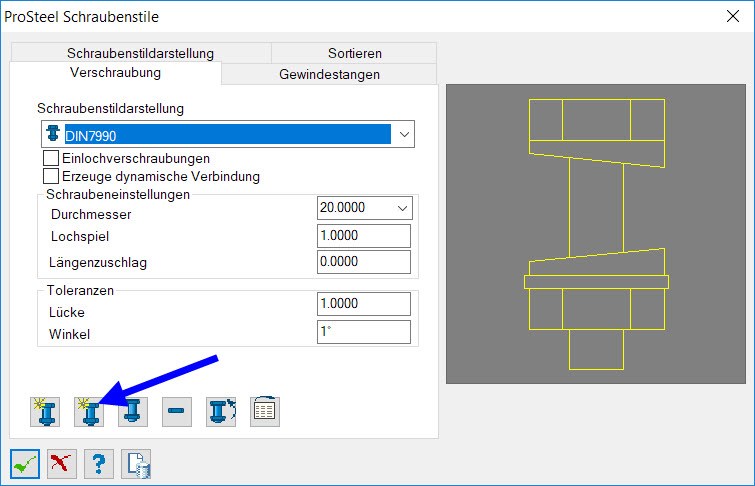Click the Längenzuschlag input field

[x=364, y=262]
